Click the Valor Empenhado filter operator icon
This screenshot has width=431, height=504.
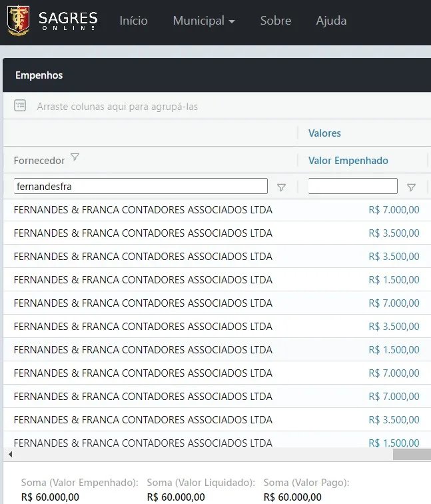pyautogui.click(x=412, y=187)
